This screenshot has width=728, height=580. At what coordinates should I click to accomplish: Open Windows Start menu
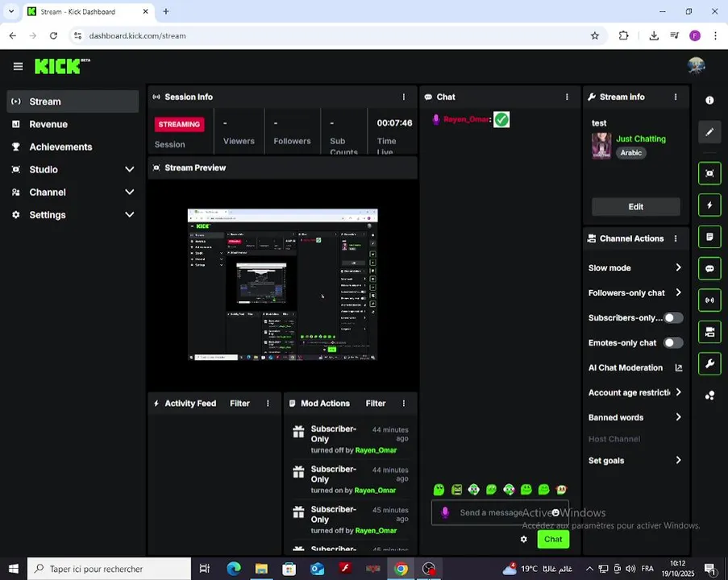14,569
